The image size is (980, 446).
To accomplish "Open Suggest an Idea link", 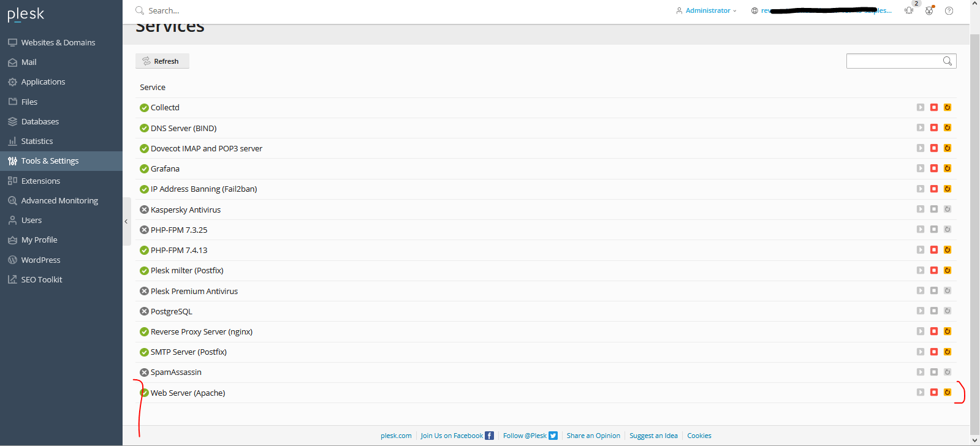I will (x=653, y=436).
